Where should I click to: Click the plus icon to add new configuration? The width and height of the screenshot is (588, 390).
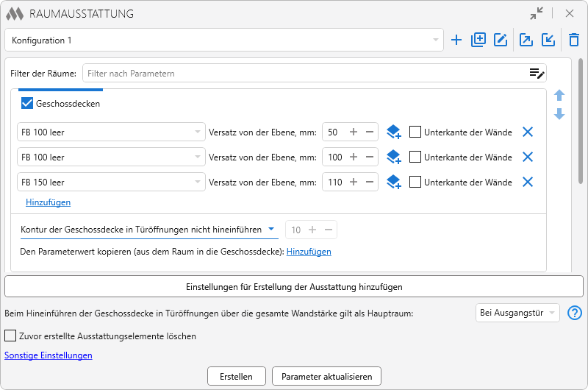click(456, 40)
